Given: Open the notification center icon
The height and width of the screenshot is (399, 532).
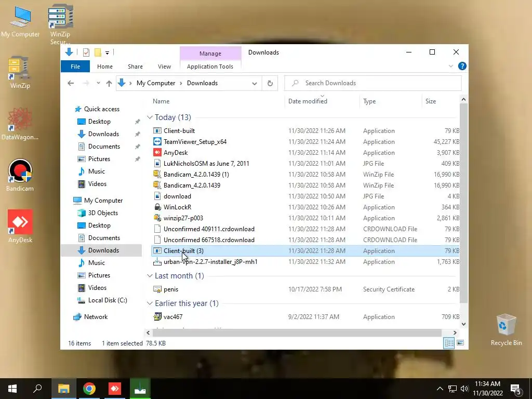Looking at the screenshot, I should 516,390.
